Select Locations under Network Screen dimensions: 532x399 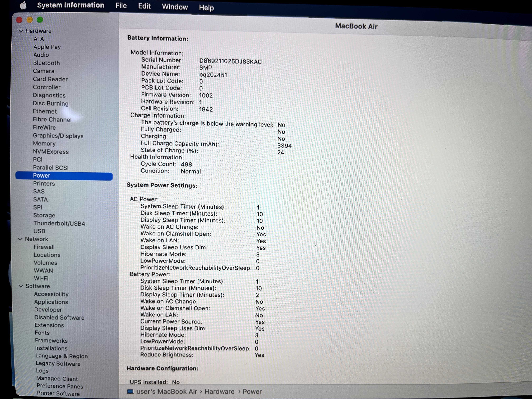[x=47, y=255]
